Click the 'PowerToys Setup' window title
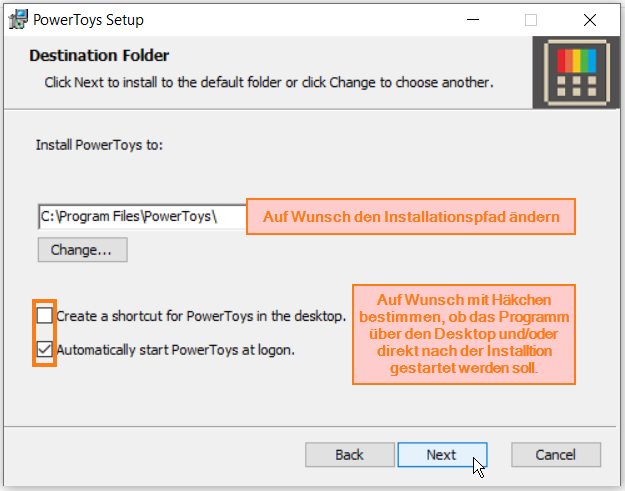The height and width of the screenshot is (491, 625). point(88,20)
